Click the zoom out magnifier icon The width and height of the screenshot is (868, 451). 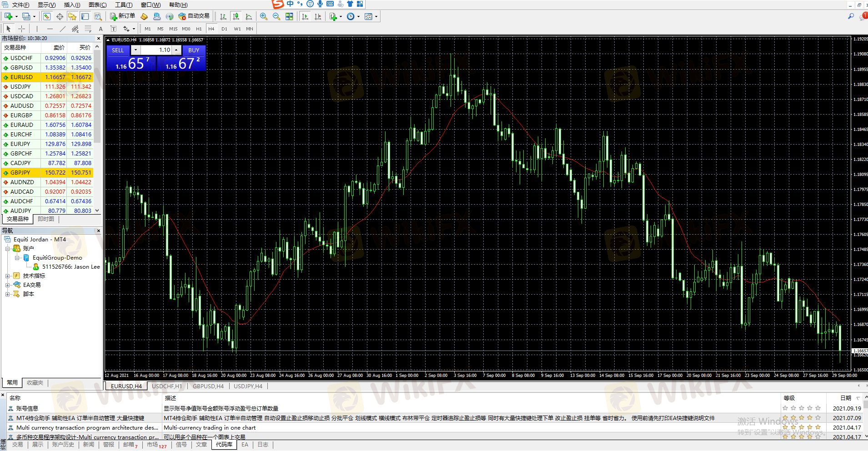276,16
